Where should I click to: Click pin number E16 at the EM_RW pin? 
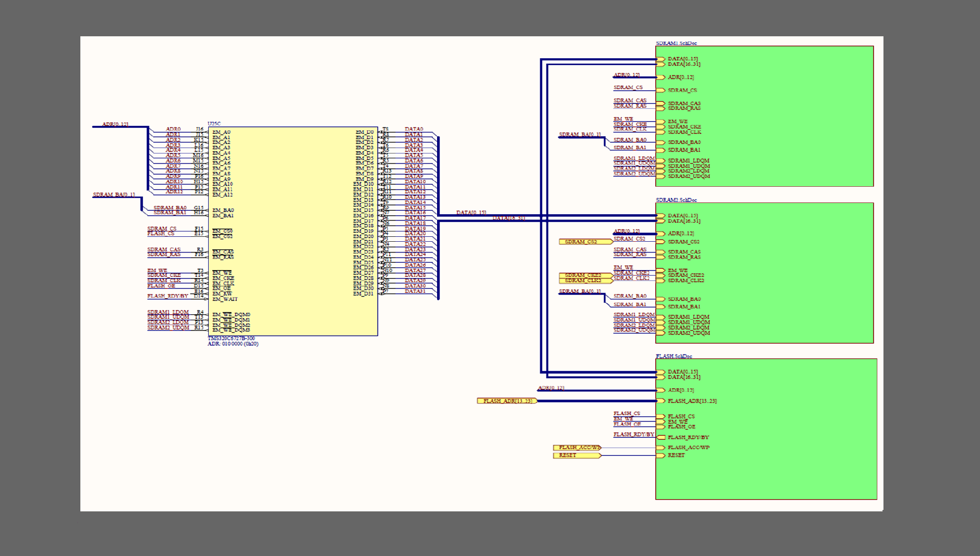pyautogui.click(x=199, y=291)
